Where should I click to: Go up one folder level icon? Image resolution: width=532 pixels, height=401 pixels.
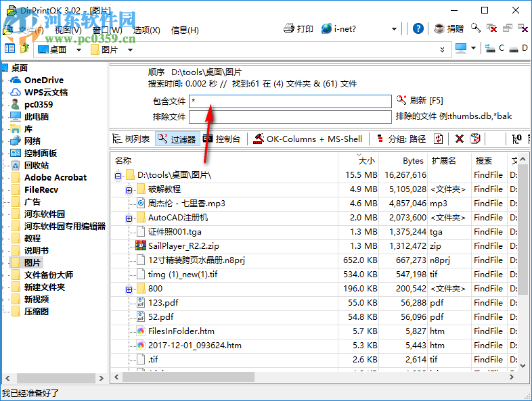tap(24, 49)
